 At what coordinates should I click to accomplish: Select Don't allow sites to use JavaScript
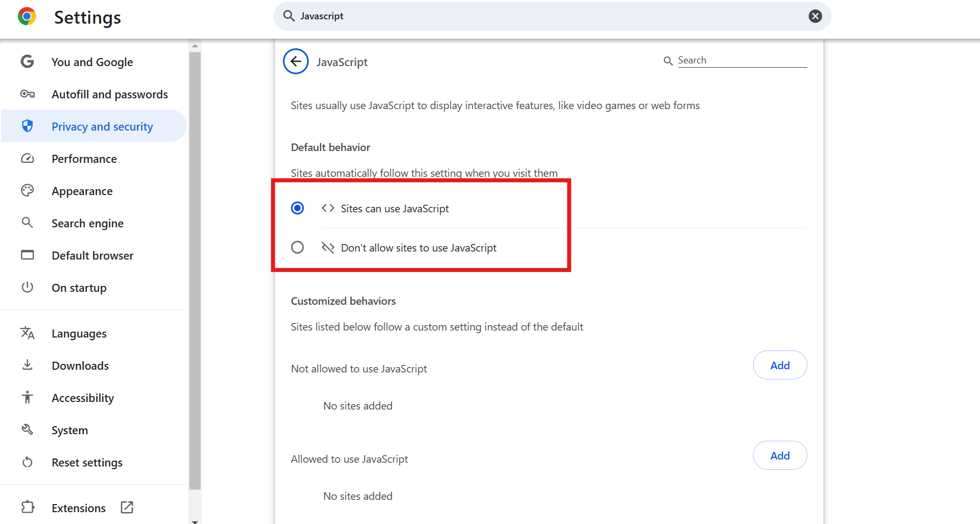(x=297, y=247)
